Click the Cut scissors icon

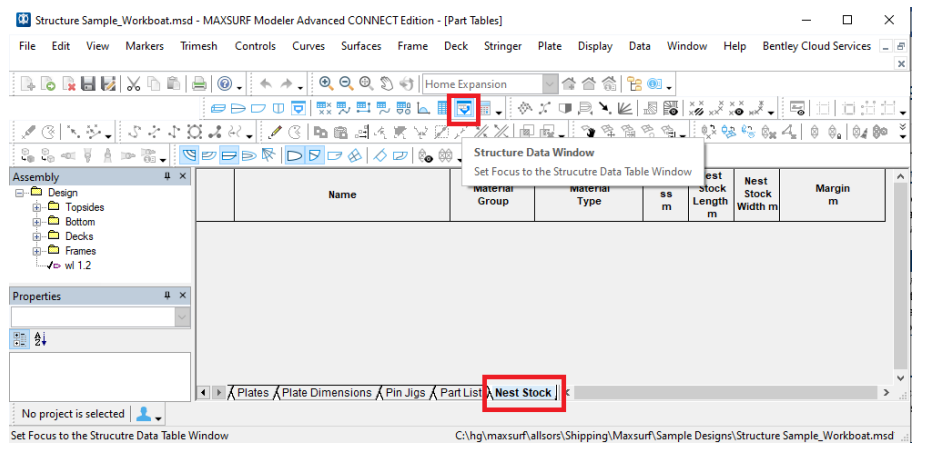click(133, 84)
